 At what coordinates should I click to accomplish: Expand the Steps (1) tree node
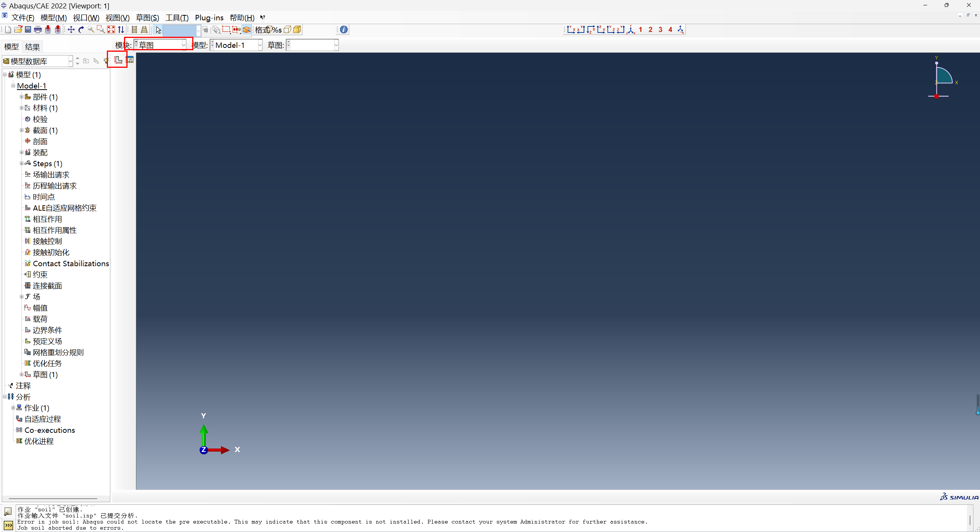[x=21, y=164]
